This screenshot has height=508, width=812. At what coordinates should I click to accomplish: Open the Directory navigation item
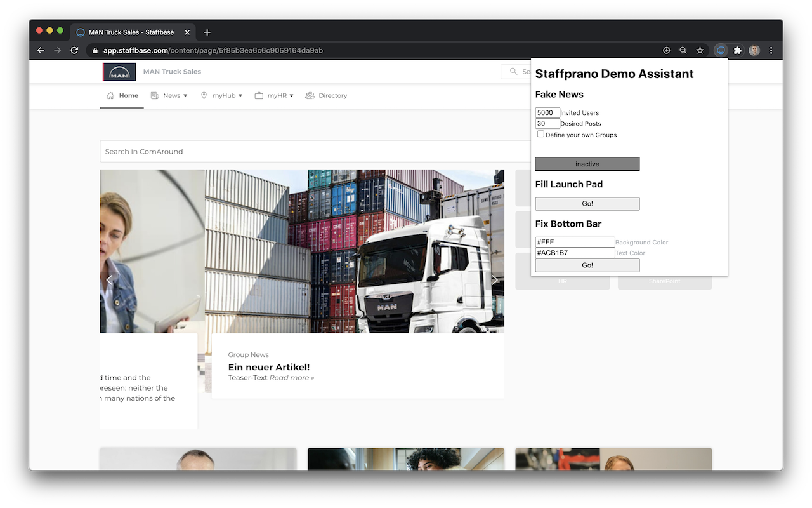tap(327, 95)
